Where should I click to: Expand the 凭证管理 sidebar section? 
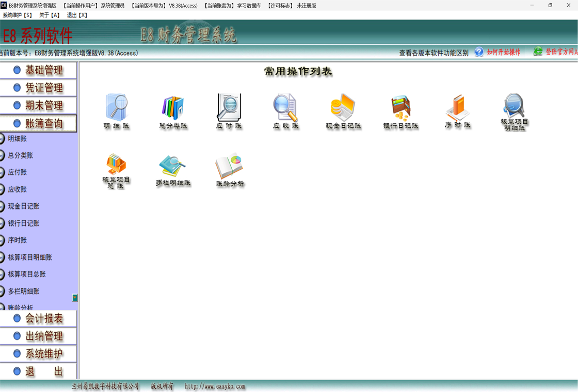(39, 88)
